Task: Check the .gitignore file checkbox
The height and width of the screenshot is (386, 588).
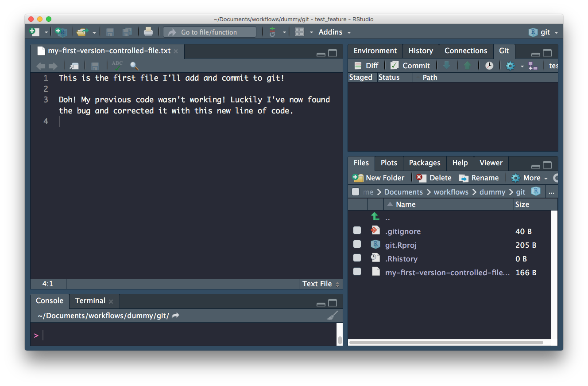Action: click(x=357, y=230)
